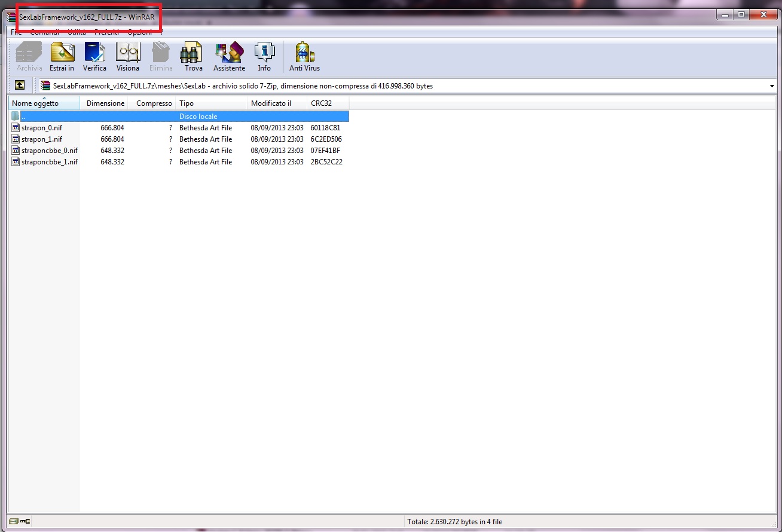The height and width of the screenshot is (532, 782).
Task: Select the straponcbbe_1.nif file icon
Action: [16, 162]
